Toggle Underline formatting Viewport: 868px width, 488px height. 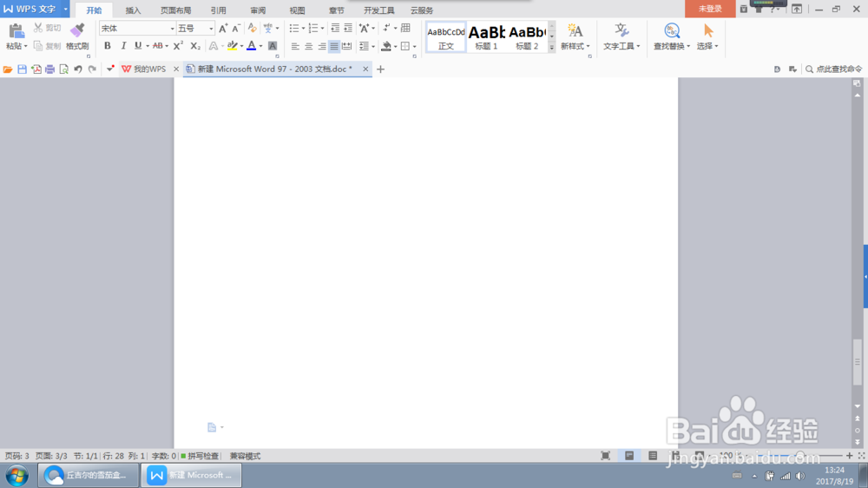(x=138, y=46)
